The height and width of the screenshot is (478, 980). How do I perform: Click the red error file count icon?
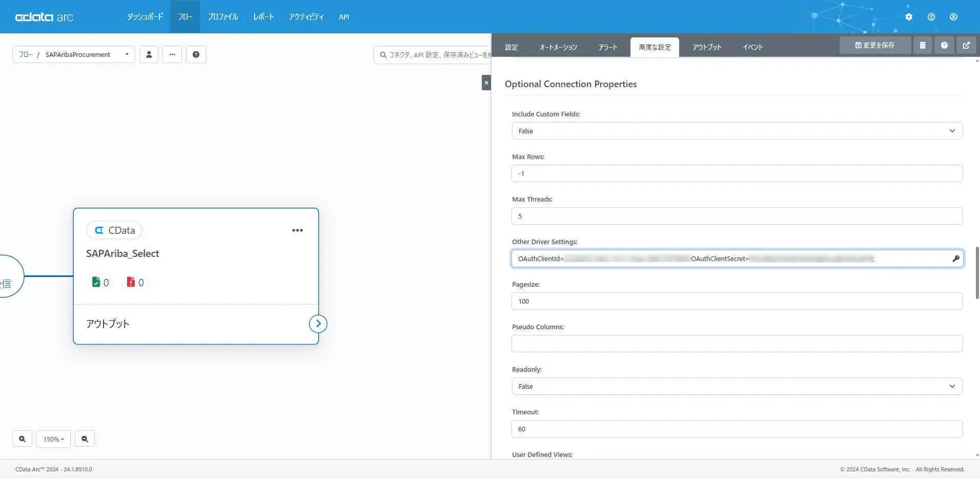[131, 282]
